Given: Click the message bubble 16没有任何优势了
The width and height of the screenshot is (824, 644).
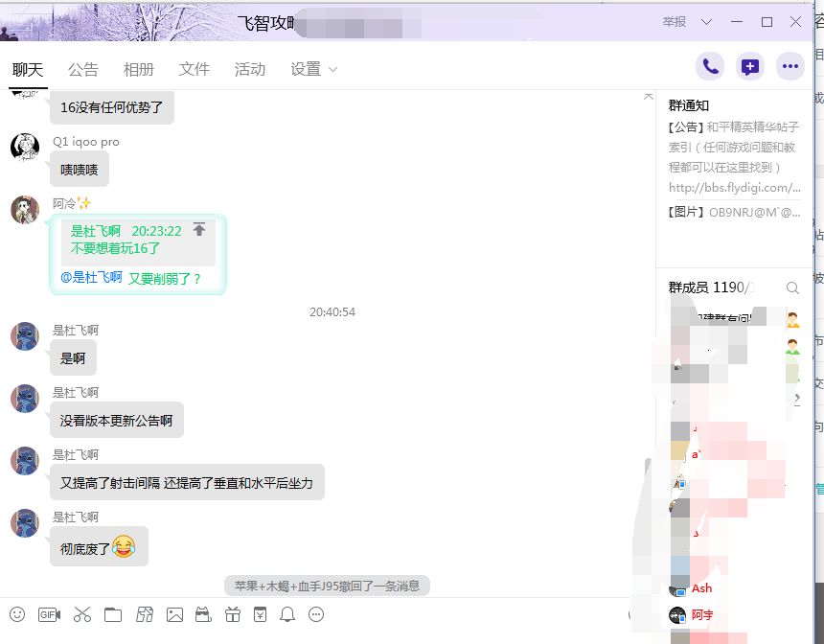Looking at the screenshot, I should [x=112, y=107].
